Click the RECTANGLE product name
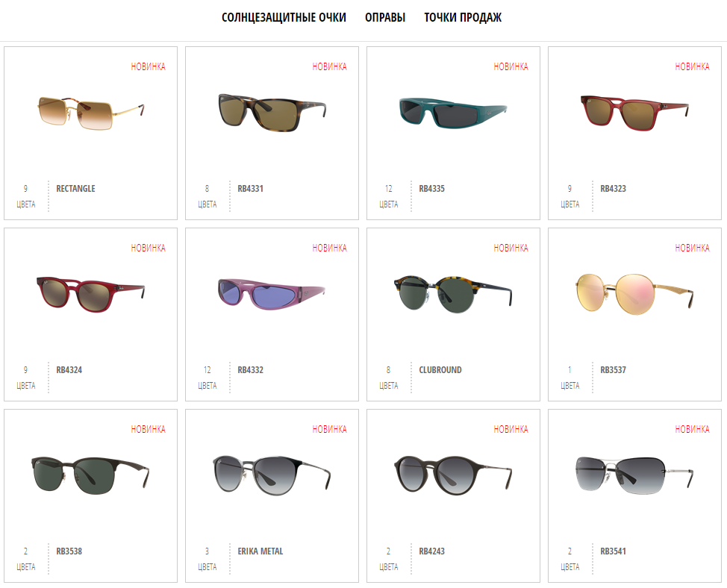 click(x=75, y=189)
